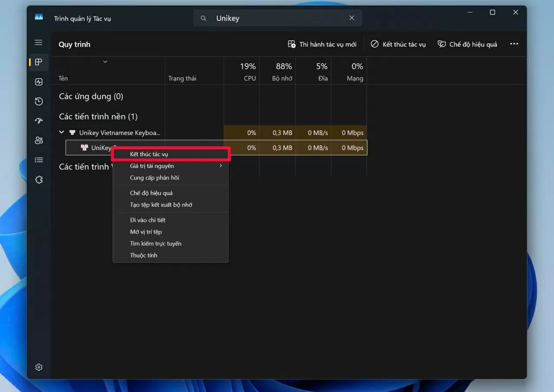The width and height of the screenshot is (554, 392).
Task: Open the Performance sidebar icon
Action: (39, 82)
